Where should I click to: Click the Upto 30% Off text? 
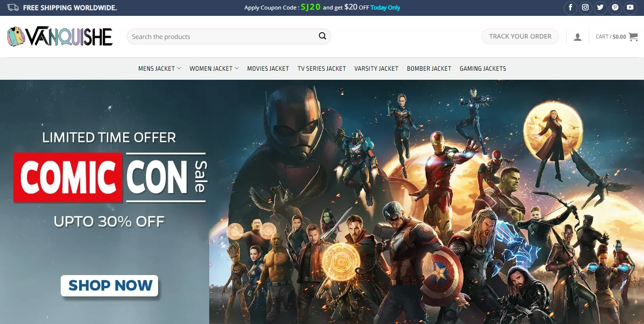109,222
